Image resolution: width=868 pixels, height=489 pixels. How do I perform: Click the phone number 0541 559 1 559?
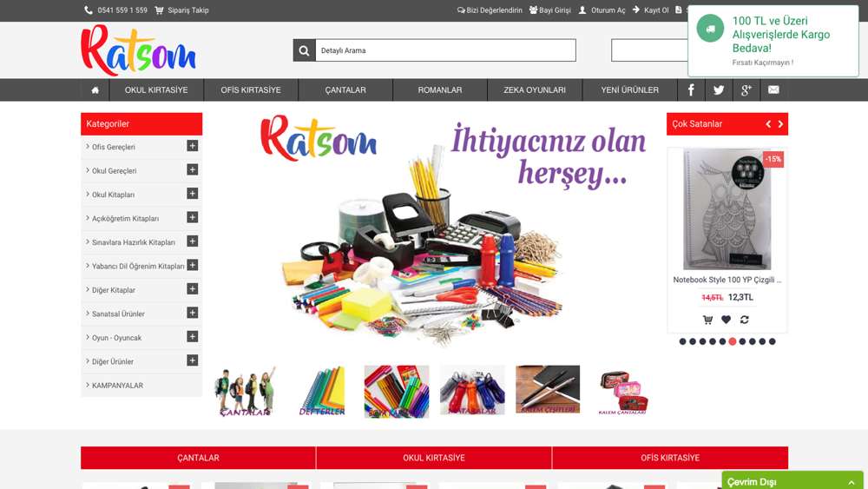tap(122, 10)
